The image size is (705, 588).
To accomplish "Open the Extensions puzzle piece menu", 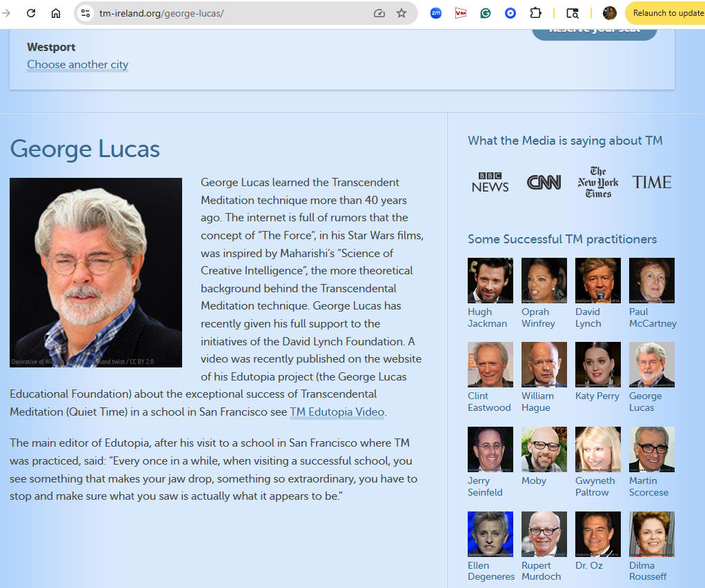I will point(535,13).
